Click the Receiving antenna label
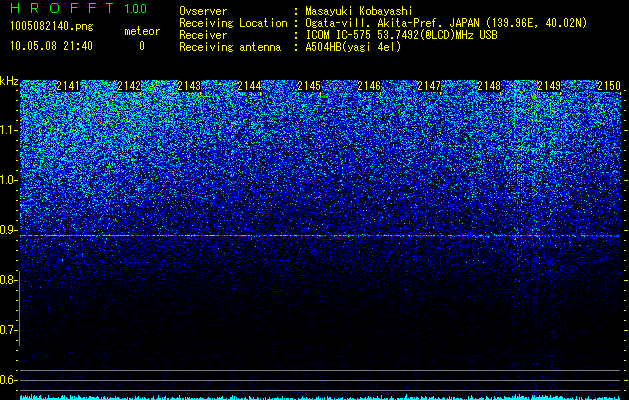 pos(230,47)
